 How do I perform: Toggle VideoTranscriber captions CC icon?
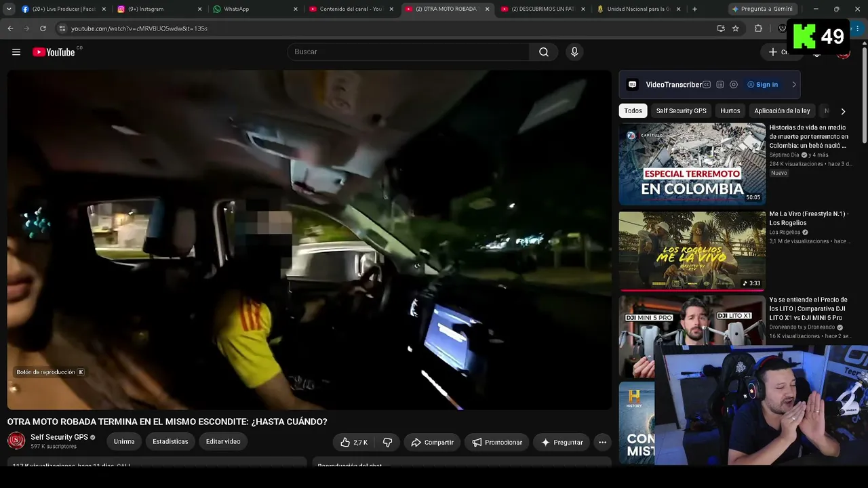pos(707,85)
